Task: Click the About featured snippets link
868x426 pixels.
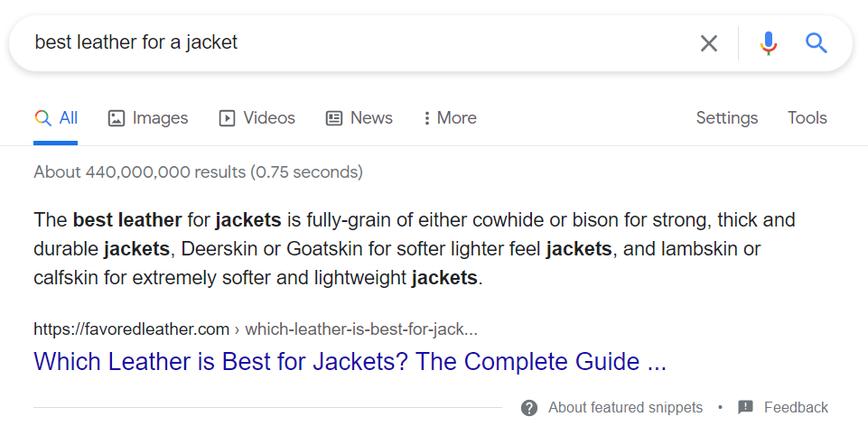Action: click(625, 408)
